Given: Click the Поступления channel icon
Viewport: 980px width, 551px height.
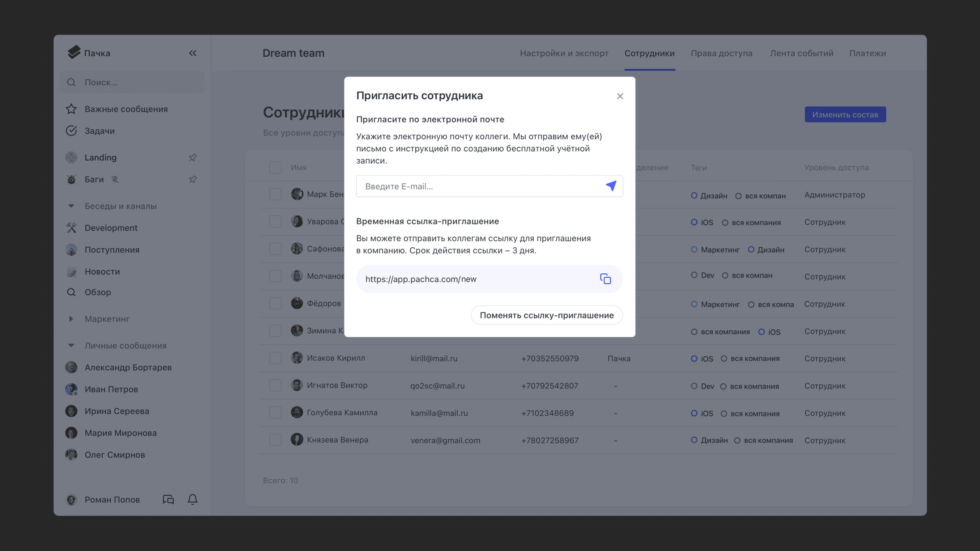Looking at the screenshot, I should coord(71,250).
